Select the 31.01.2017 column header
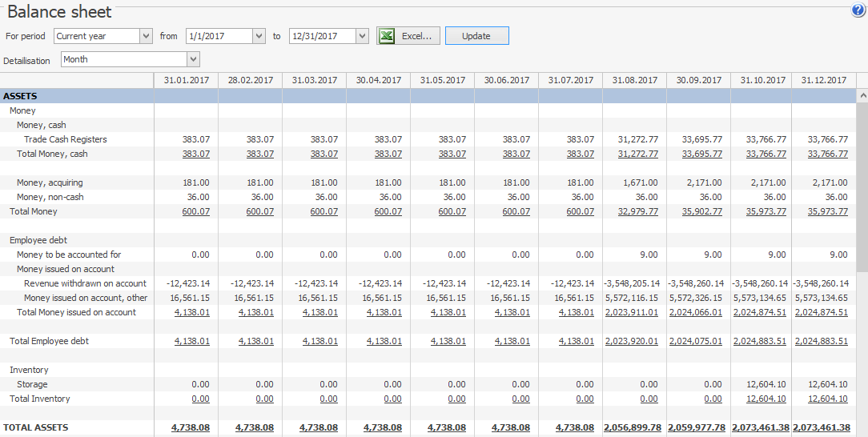The image size is (868, 437). pyautogui.click(x=186, y=80)
